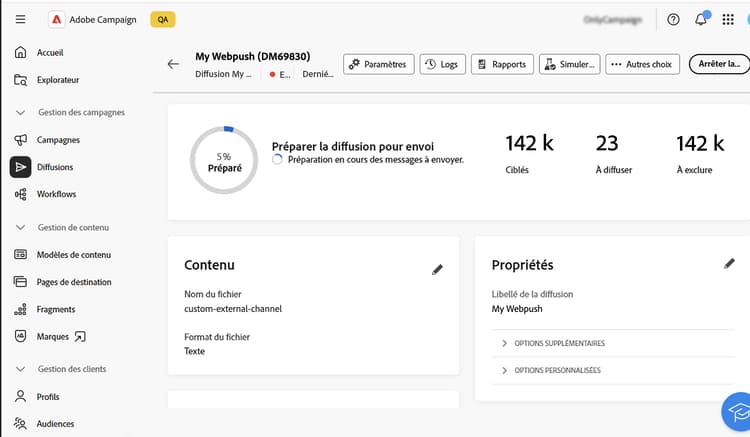Click the Simuler button
The width and height of the screenshot is (750, 437).
point(570,64)
